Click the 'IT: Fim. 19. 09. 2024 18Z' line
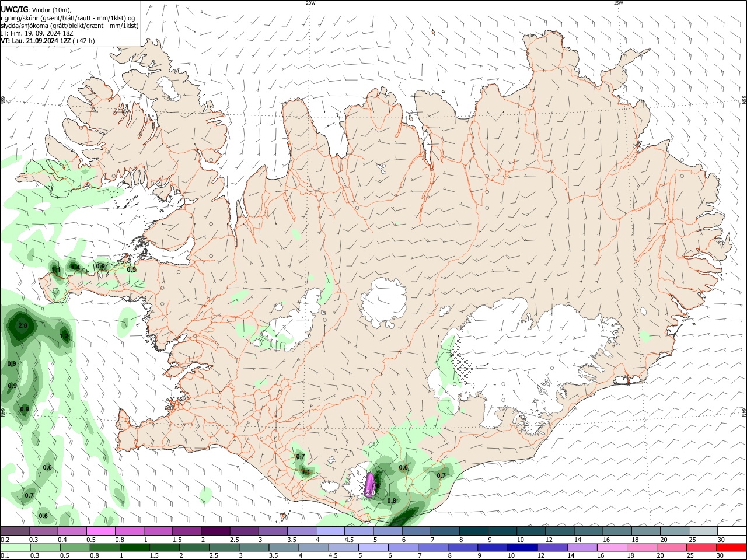747x560 pixels. tap(37, 33)
